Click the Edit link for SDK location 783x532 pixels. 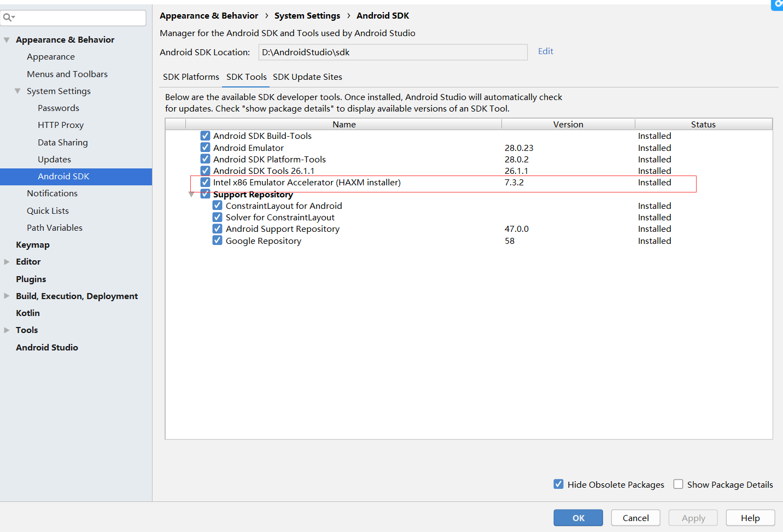pyautogui.click(x=546, y=51)
